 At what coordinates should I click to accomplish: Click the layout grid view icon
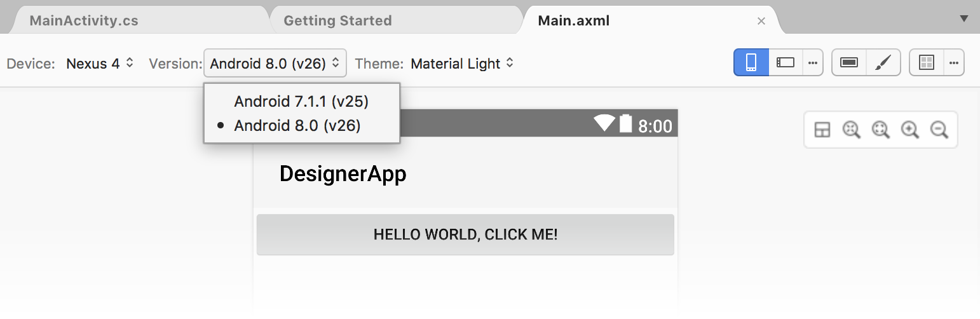(x=927, y=62)
